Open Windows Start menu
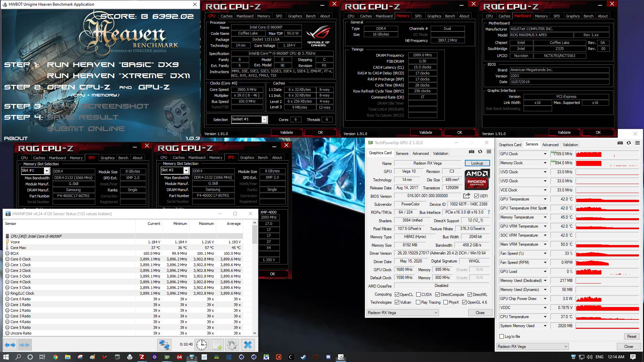644x362 pixels. pos(6,357)
